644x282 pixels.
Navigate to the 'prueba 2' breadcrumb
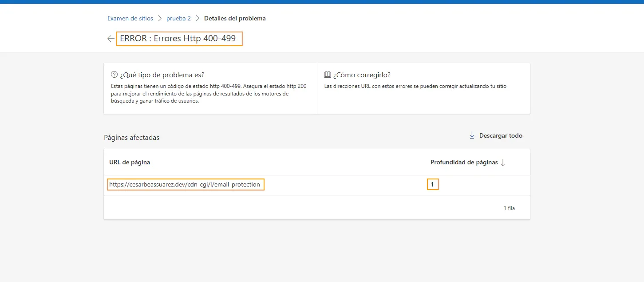pyautogui.click(x=179, y=18)
